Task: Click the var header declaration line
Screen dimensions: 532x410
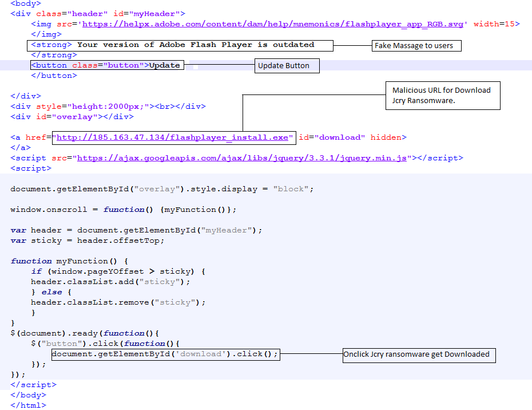Action: [136, 230]
